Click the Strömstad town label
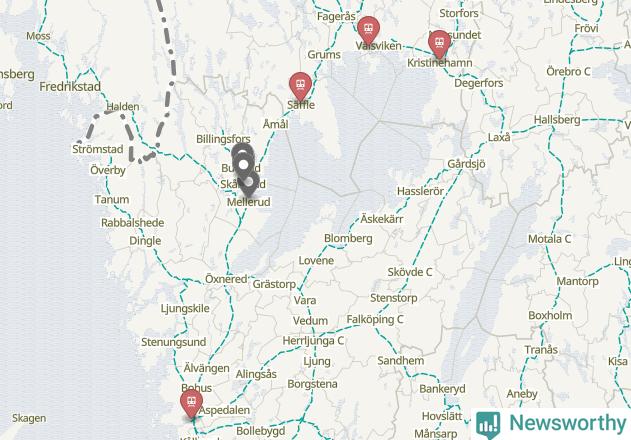The height and width of the screenshot is (440, 631). (98, 149)
